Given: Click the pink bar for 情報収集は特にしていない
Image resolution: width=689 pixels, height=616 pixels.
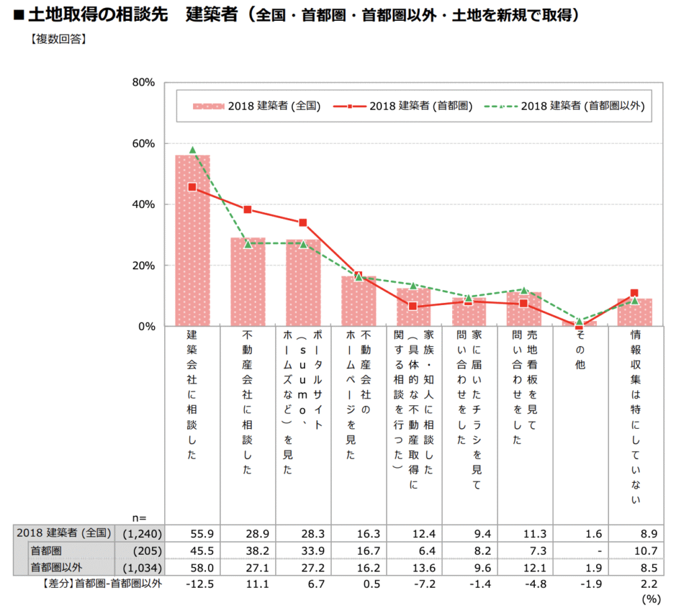Looking at the screenshot, I should [635, 312].
